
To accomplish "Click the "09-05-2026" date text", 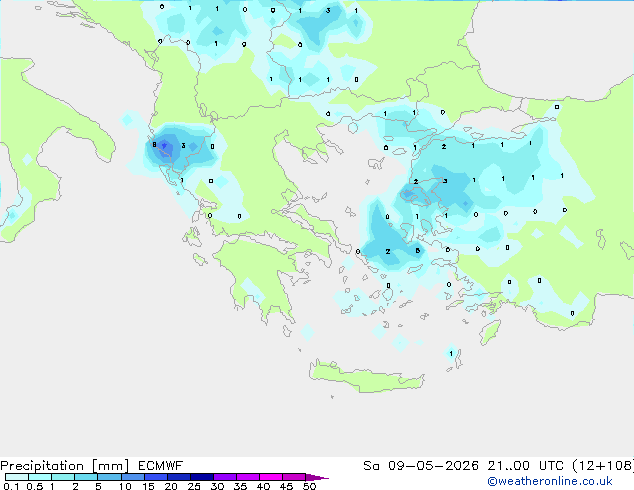I will click(433, 466).
